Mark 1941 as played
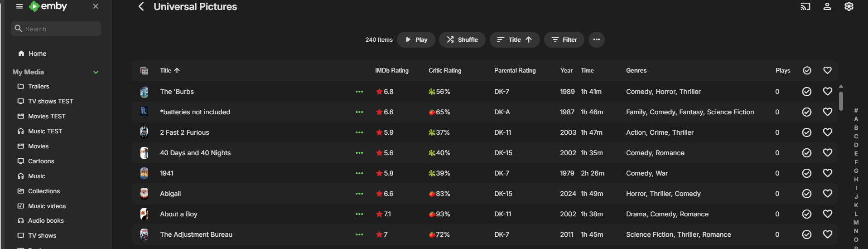 807,173
